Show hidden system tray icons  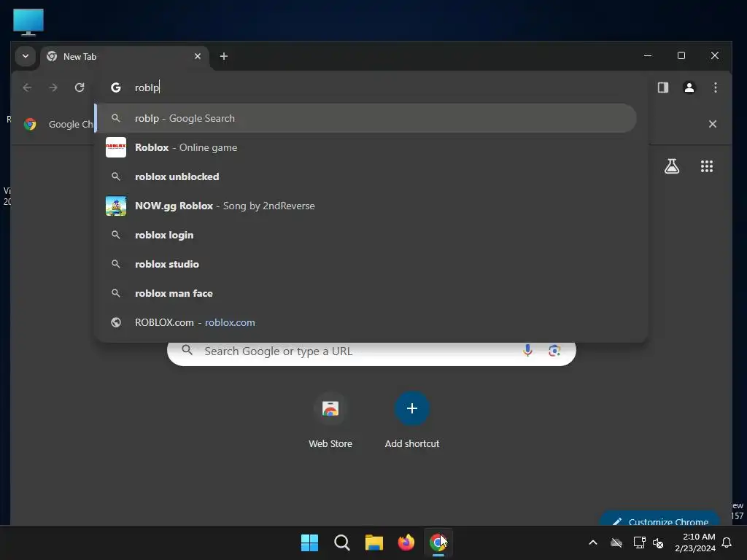[592, 542]
